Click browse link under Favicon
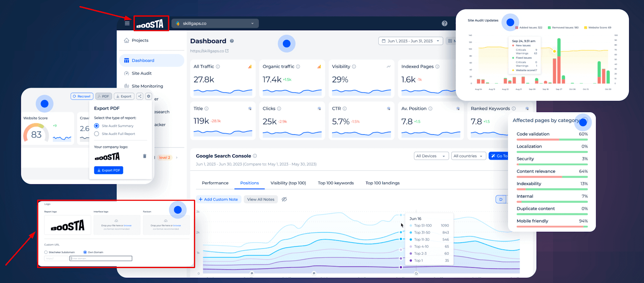This screenshot has width=644, height=283. pyautogui.click(x=177, y=226)
